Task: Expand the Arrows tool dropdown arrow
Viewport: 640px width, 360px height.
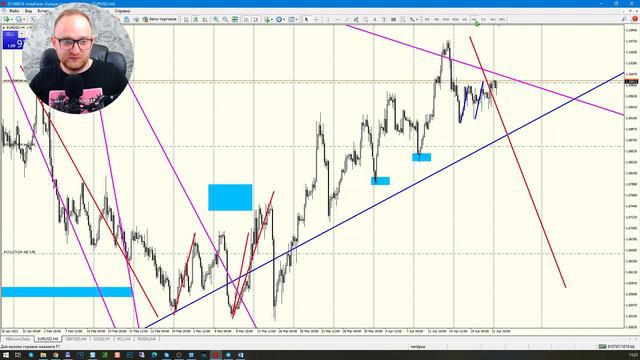Action: 417,19
